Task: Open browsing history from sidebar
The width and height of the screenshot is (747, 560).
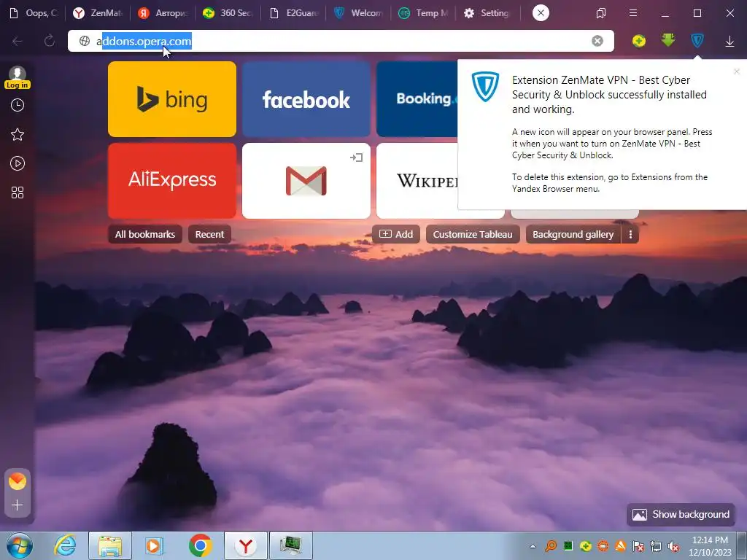Action: point(18,105)
